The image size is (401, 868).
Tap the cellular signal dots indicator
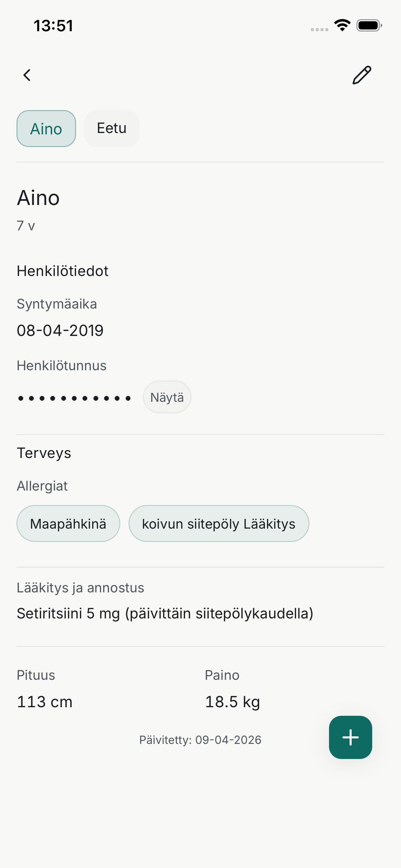point(319,29)
